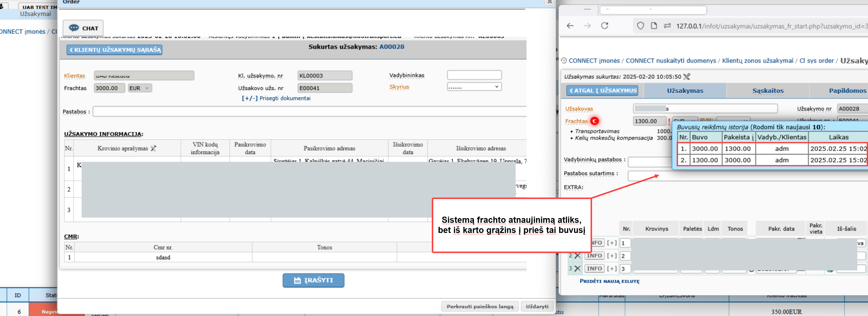Open the EUR currency dropdown in Order dialog
This screenshot has height=316, width=868.
140,88
